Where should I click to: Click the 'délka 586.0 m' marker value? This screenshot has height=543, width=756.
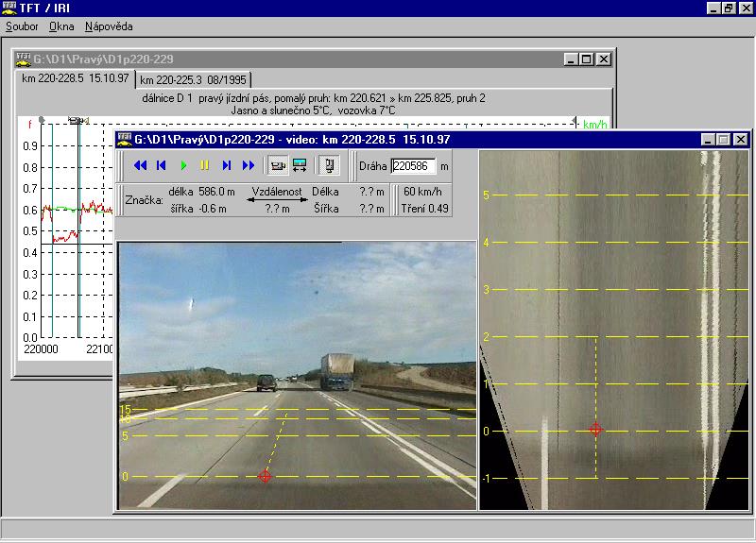201,192
